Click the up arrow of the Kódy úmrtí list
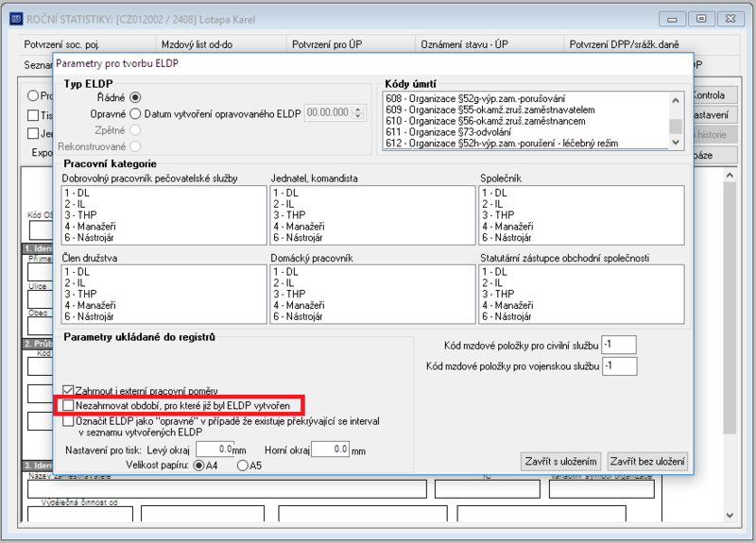 click(676, 100)
